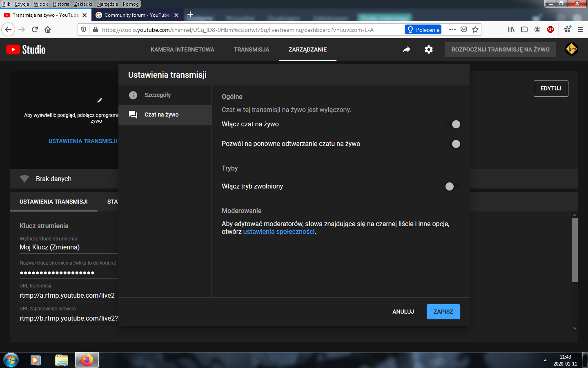Click the hidden stream key field
This screenshot has height=368, width=588.
(x=69, y=273)
